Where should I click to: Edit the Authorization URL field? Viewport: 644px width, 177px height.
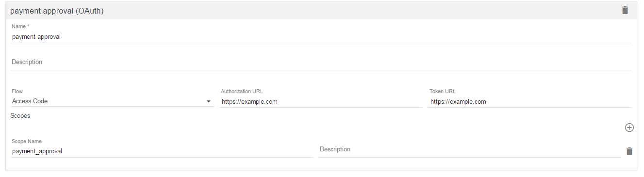pyautogui.click(x=321, y=102)
